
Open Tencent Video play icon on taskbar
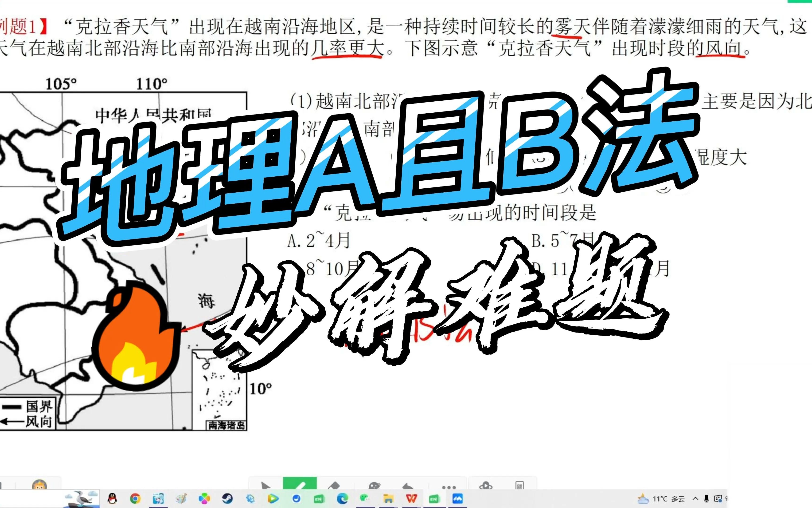[273, 499]
